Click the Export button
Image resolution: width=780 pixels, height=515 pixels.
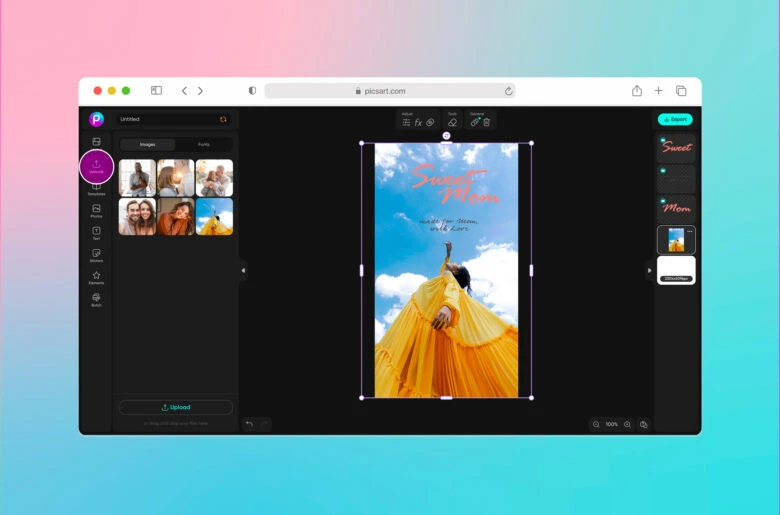point(675,119)
